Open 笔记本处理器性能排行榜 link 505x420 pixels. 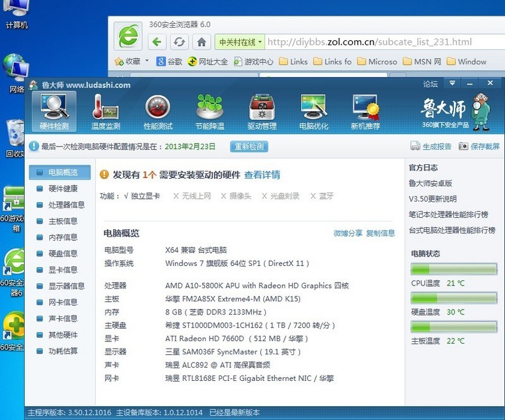(448, 215)
